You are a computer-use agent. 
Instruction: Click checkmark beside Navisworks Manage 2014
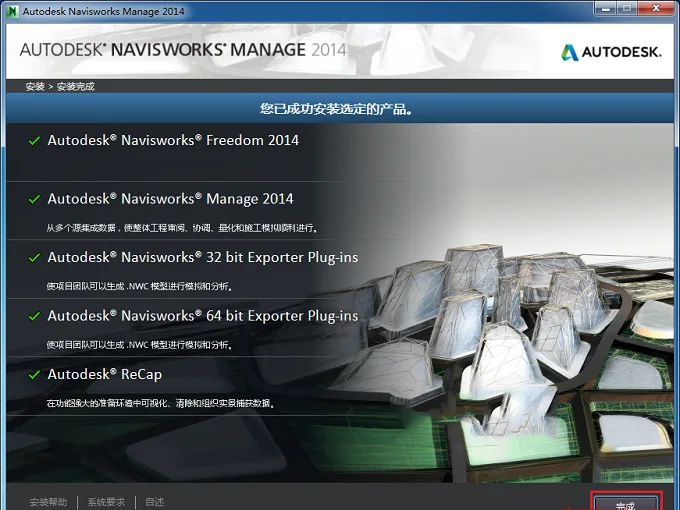pos(34,199)
